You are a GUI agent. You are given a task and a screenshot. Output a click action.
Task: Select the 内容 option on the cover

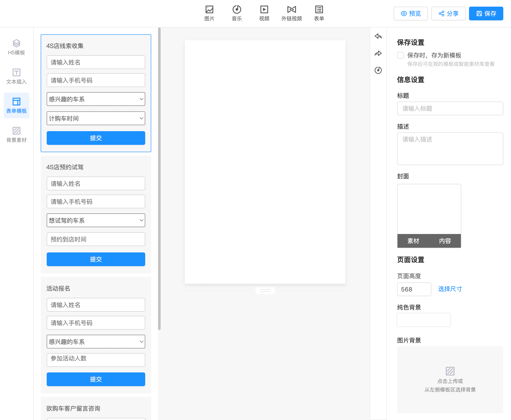pyautogui.click(x=445, y=241)
